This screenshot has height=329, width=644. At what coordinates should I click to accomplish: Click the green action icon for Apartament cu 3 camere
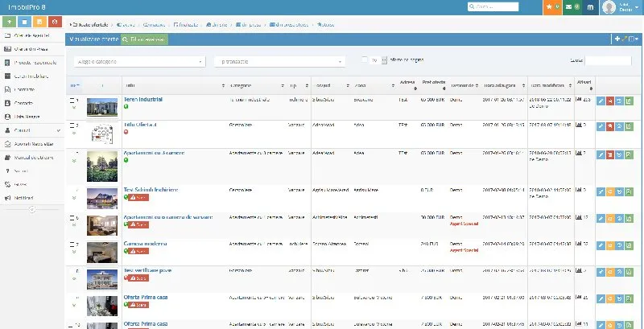(629, 154)
